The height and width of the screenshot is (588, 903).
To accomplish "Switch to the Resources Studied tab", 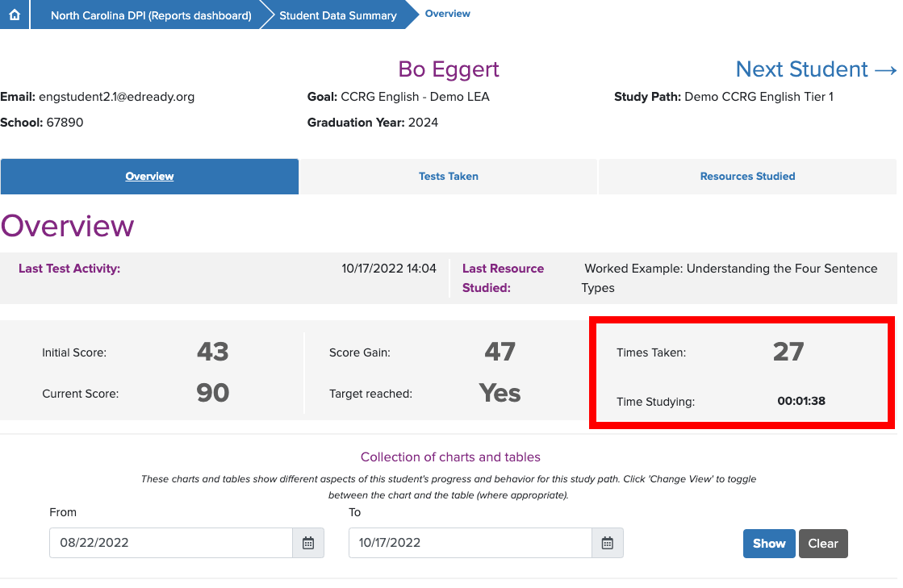I will click(x=747, y=176).
